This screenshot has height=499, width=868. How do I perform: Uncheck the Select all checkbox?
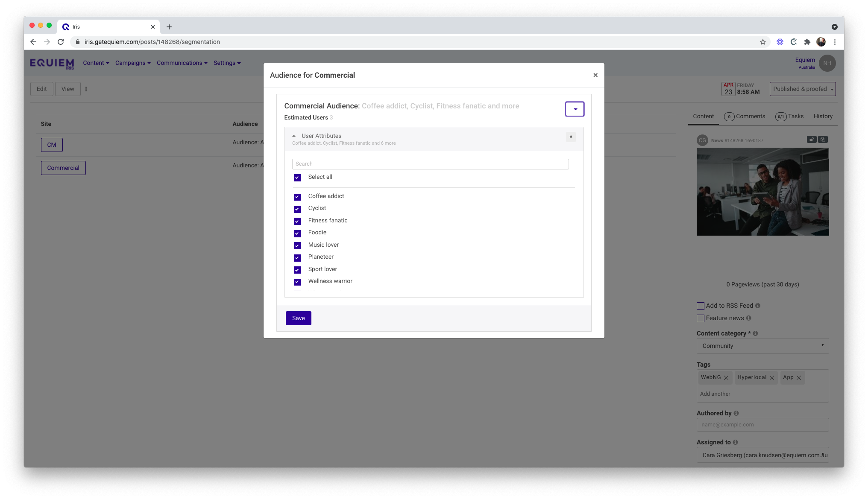(x=297, y=178)
